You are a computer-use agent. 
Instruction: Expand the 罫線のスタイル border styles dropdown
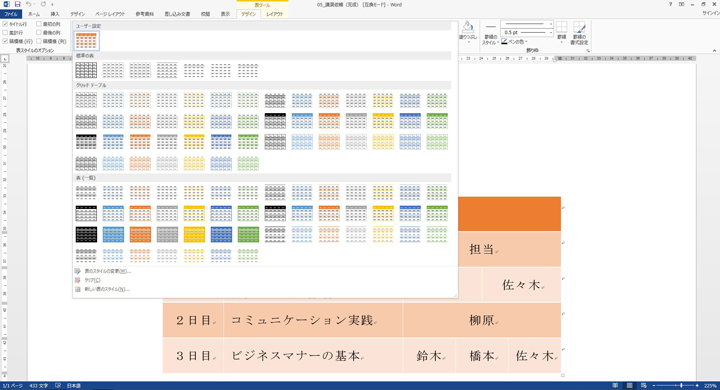point(490,34)
